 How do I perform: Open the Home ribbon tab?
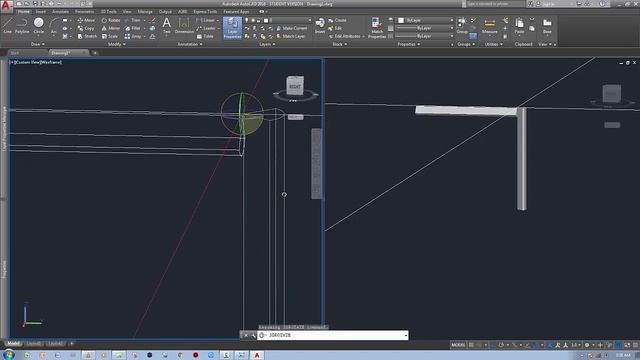click(23, 12)
